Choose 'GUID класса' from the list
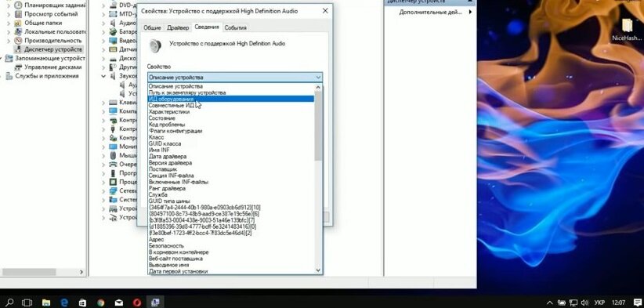Screen dimensions: 644x308 tap(231, 143)
